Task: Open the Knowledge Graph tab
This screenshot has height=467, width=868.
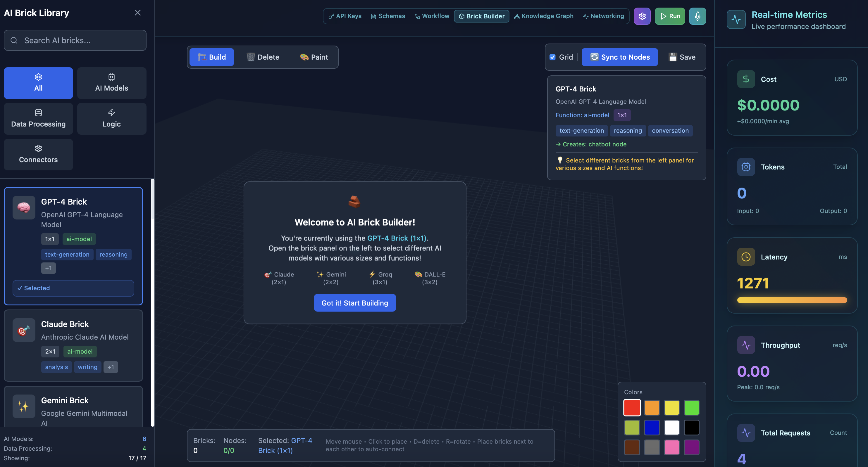Action: point(543,16)
